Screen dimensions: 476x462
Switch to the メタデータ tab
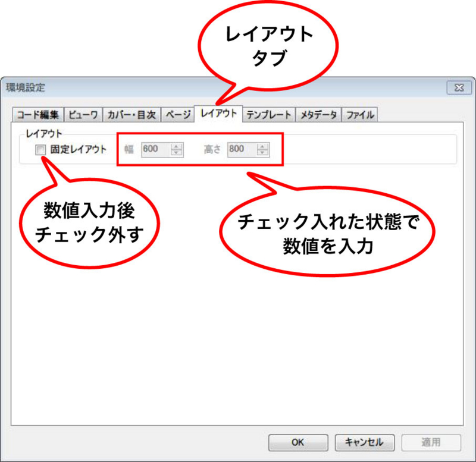[x=319, y=115]
